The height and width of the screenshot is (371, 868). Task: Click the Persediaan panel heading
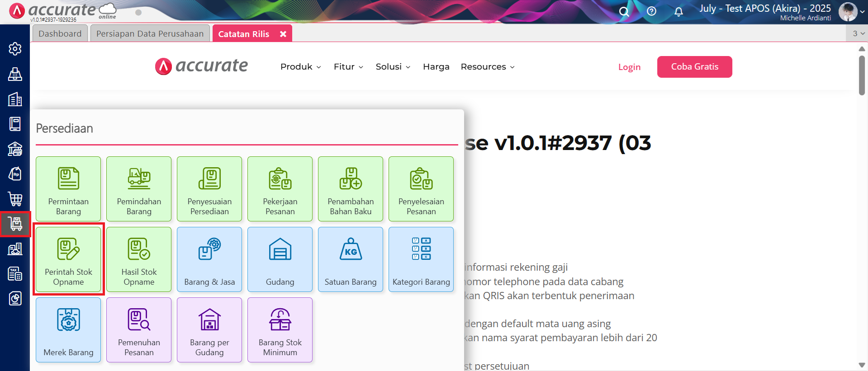pyautogui.click(x=65, y=128)
